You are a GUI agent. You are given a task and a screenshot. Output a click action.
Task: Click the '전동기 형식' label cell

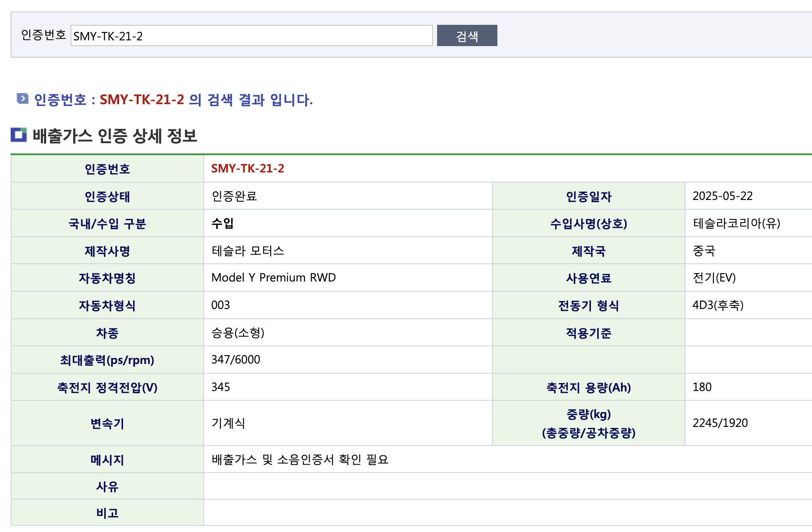[x=589, y=305]
